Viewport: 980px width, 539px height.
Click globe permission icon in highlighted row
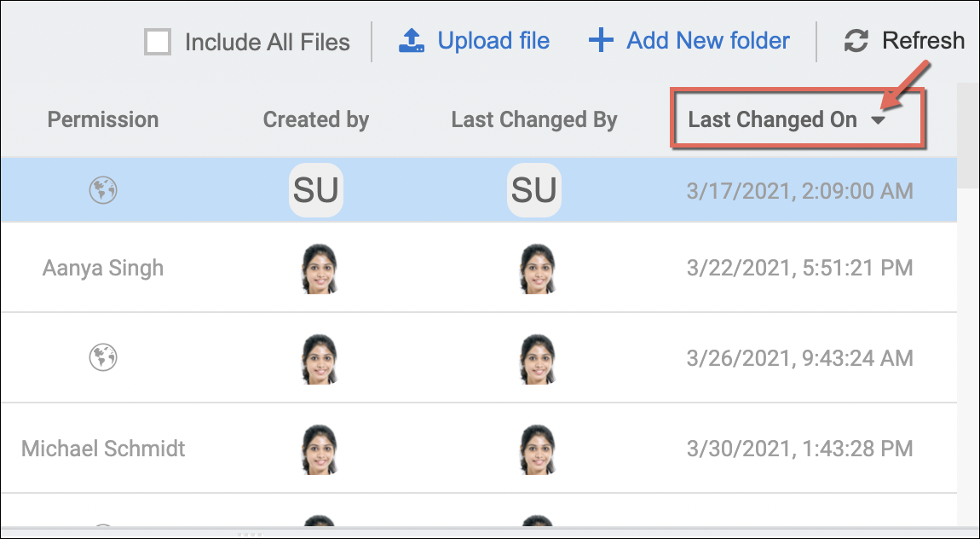(x=103, y=190)
